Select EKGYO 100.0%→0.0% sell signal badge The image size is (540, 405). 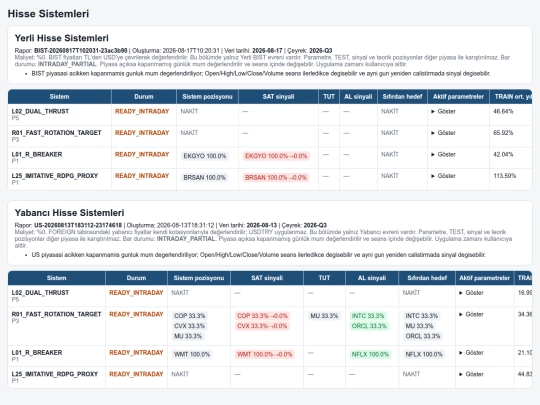tap(276, 156)
